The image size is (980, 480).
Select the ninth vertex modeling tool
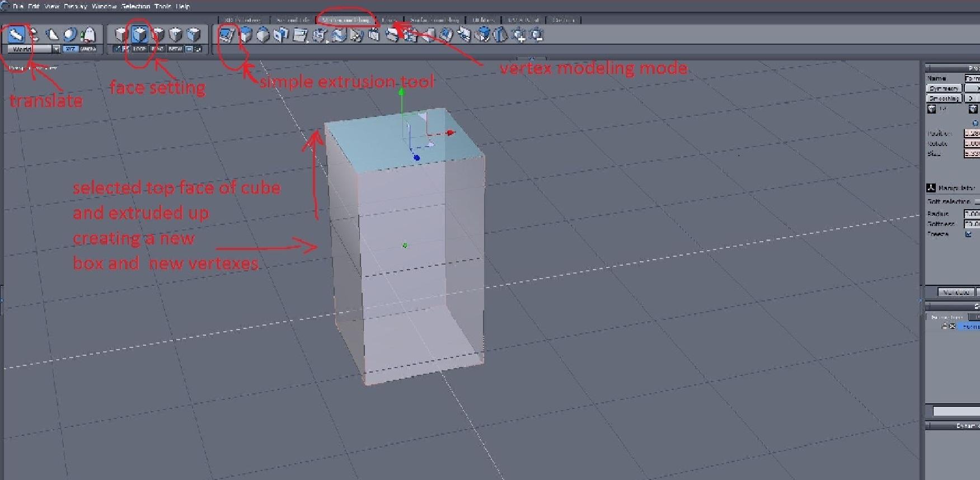tap(373, 35)
